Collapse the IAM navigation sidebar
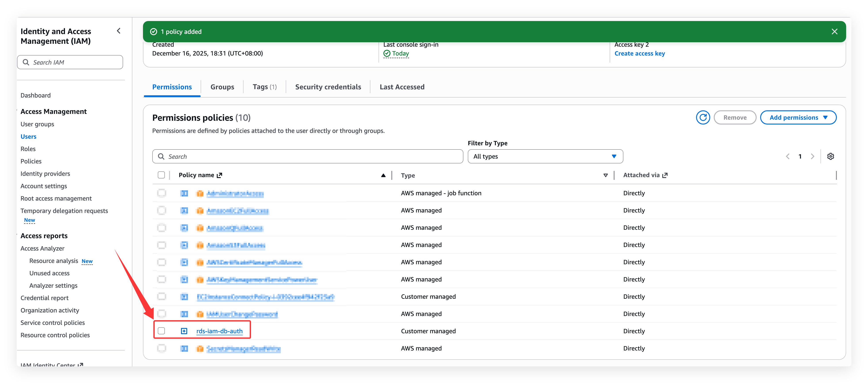868x383 pixels. click(x=119, y=30)
